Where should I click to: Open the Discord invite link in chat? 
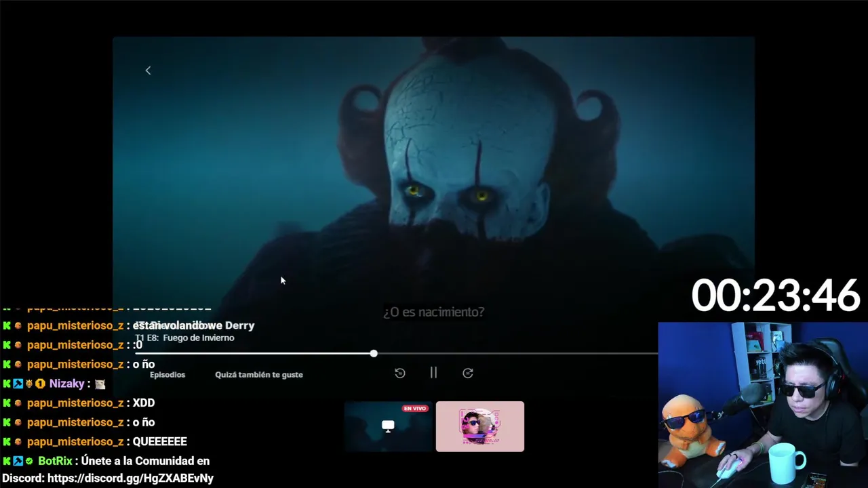click(130, 479)
